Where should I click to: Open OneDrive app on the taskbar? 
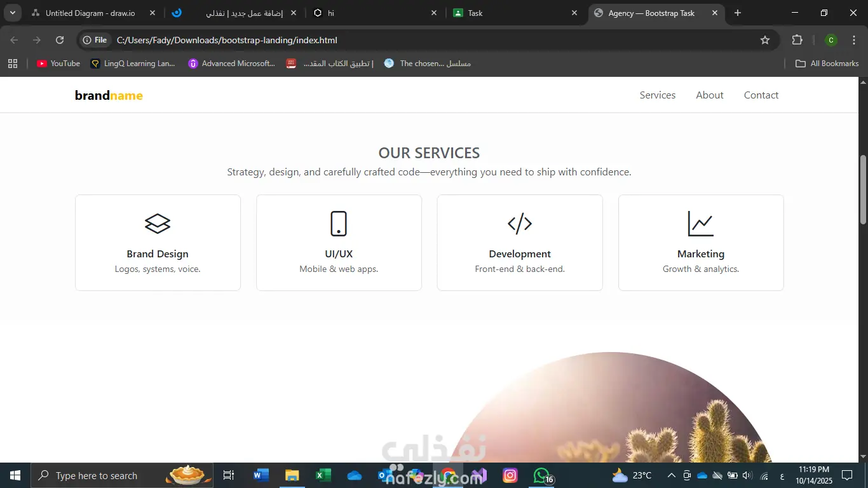coord(354,475)
